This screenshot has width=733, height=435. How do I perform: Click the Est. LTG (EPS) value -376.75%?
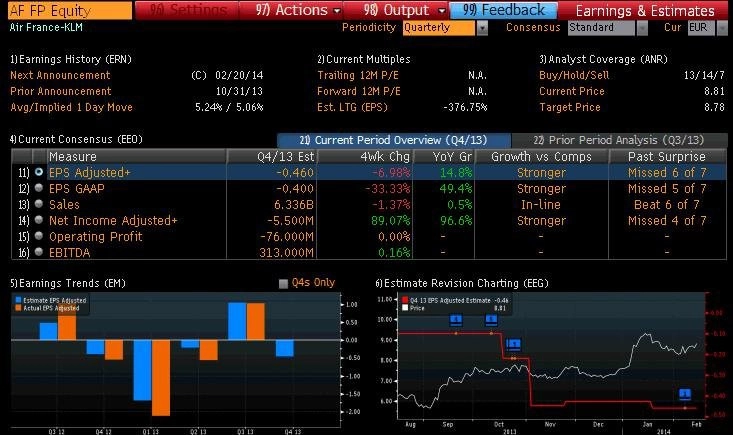coord(465,107)
